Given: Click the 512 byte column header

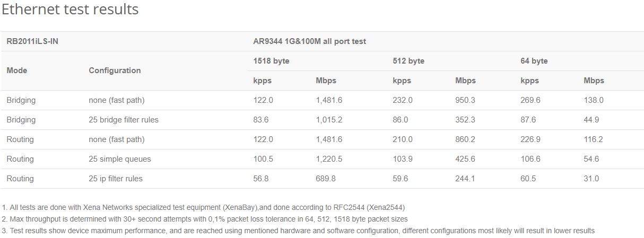Looking at the screenshot, I should (408, 61).
